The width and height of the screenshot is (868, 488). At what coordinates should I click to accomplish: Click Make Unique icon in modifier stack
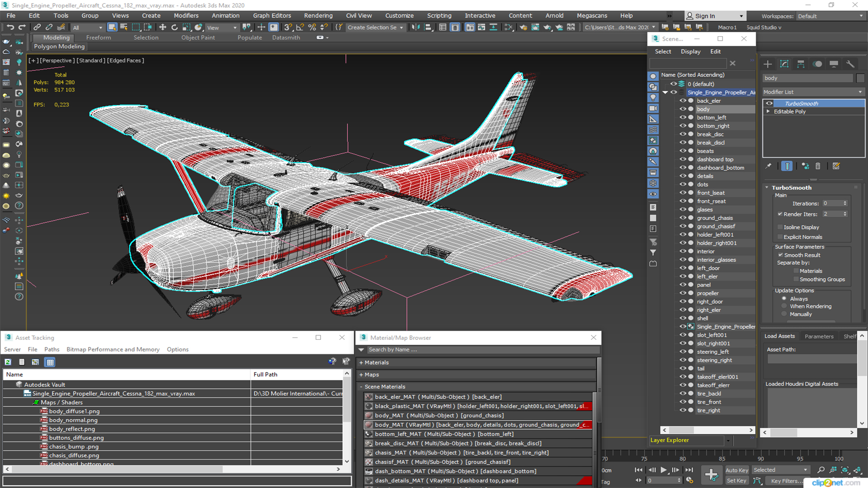point(805,166)
